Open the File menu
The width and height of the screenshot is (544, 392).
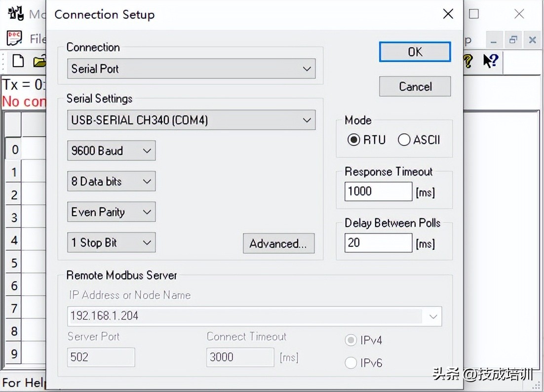click(38, 39)
